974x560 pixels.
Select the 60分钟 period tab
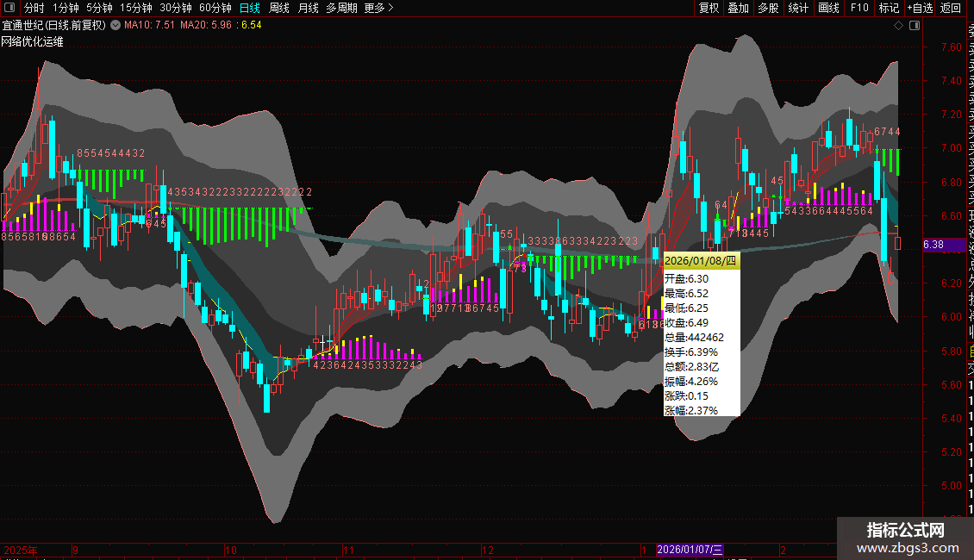click(x=215, y=8)
